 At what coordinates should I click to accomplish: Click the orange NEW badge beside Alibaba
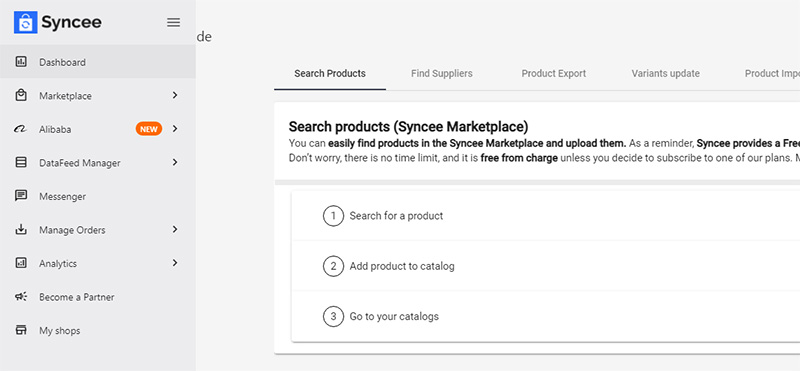[x=149, y=129]
